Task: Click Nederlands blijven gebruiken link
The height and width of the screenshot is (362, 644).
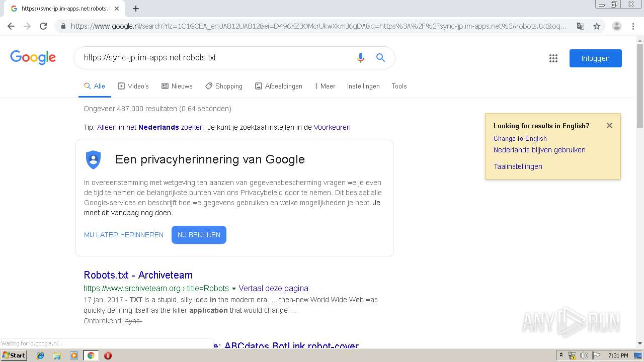Action: coord(539,150)
